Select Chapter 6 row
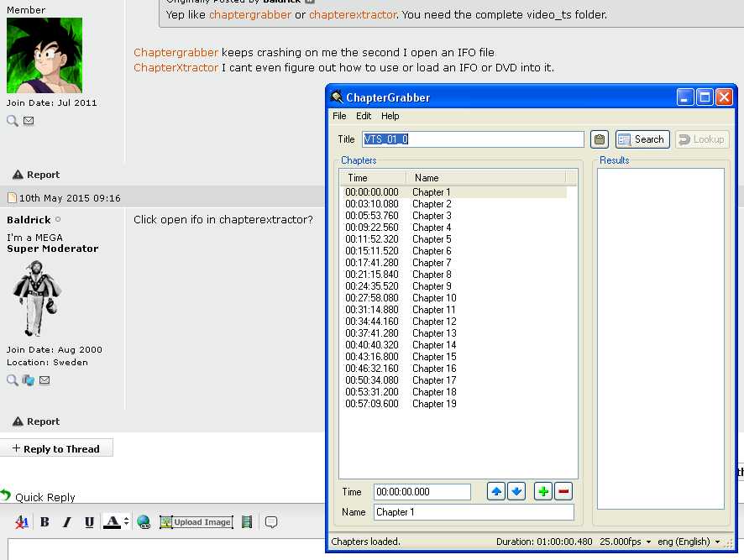This screenshot has width=744, height=560. 454,251
